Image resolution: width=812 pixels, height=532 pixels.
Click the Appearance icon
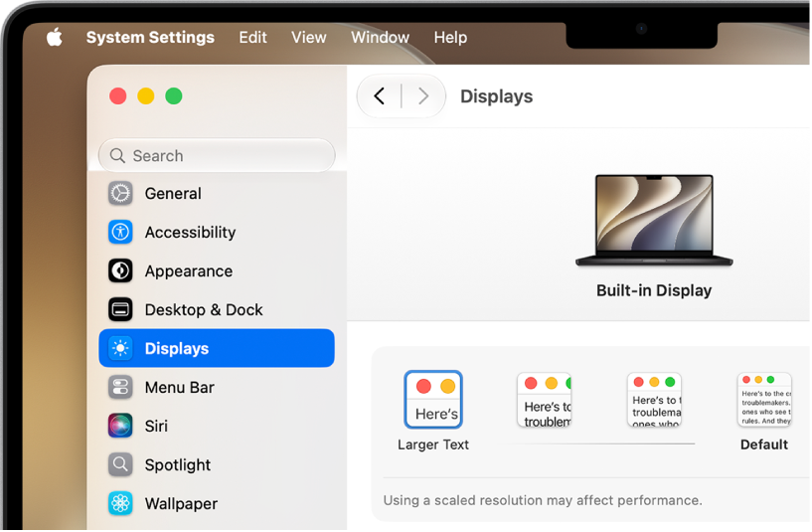pyautogui.click(x=120, y=270)
